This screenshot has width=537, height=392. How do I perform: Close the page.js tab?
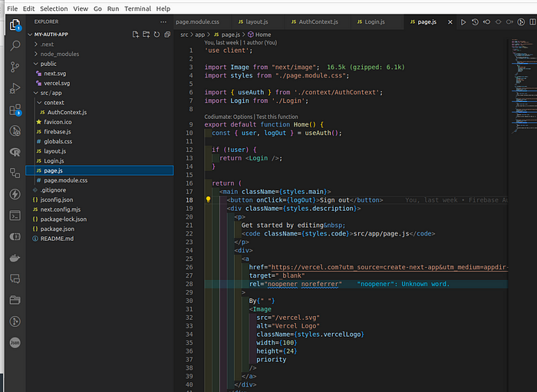[450, 22]
